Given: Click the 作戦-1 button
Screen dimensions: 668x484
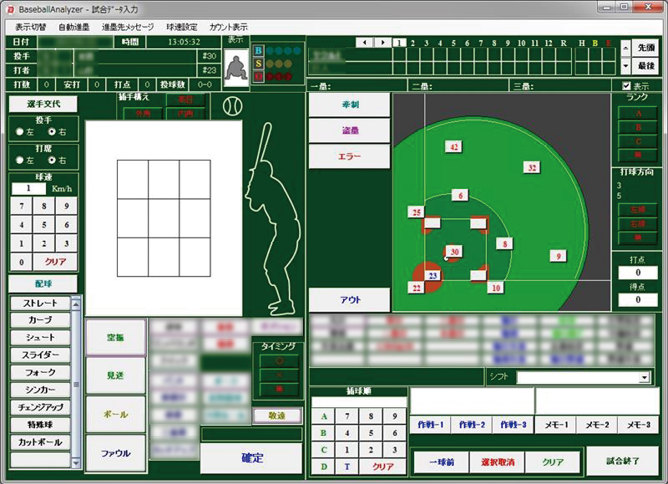Looking at the screenshot, I should click(x=430, y=425).
